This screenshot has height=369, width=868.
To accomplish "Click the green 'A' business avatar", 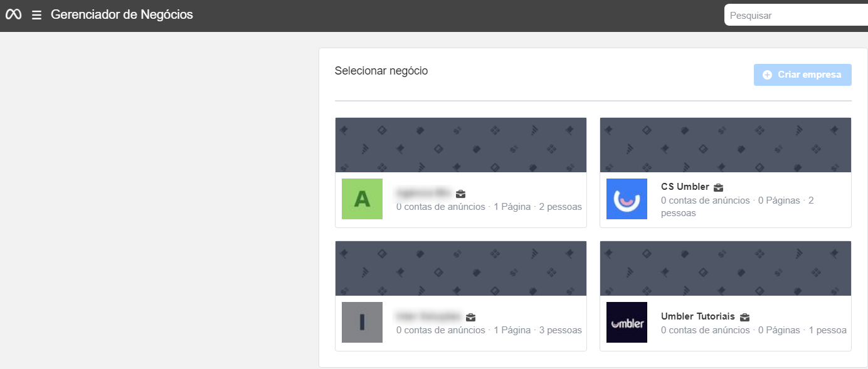I will tap(362, 199).
